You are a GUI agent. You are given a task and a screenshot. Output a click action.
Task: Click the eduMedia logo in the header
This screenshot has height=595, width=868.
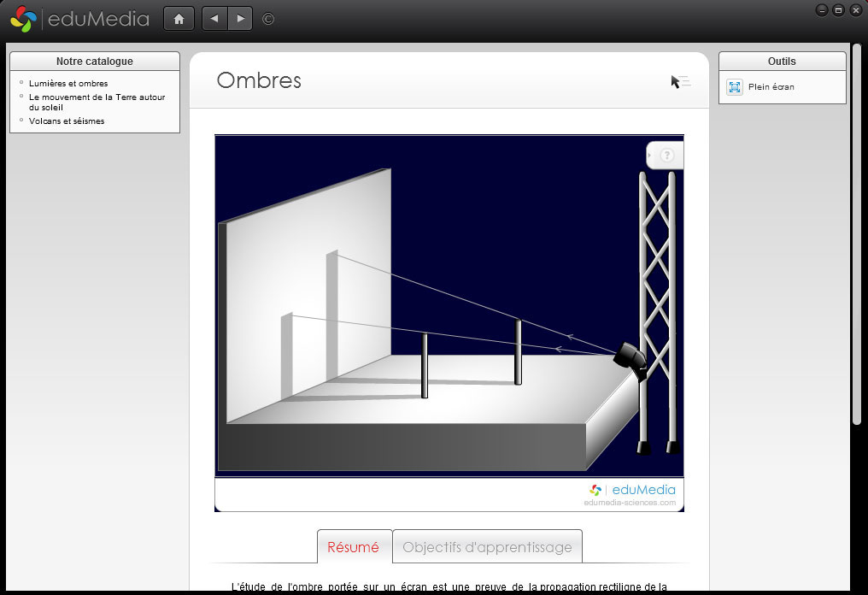[80, 19]
